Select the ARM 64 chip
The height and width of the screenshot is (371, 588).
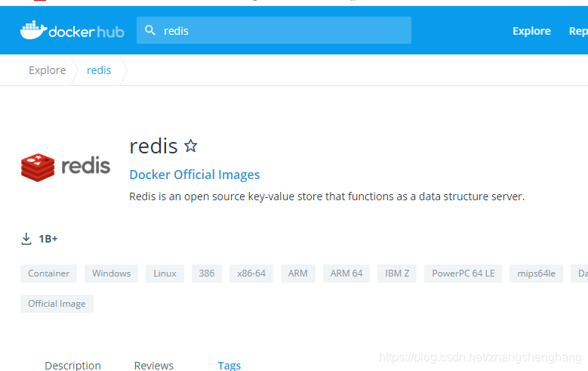346,274
